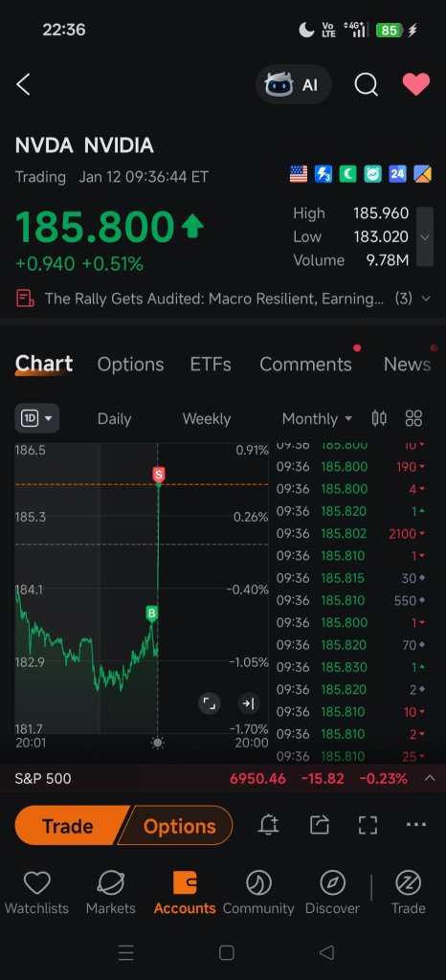Tap the teal circular arrows badge
This screenshot has height=980, width=446.
coord(373,174)
